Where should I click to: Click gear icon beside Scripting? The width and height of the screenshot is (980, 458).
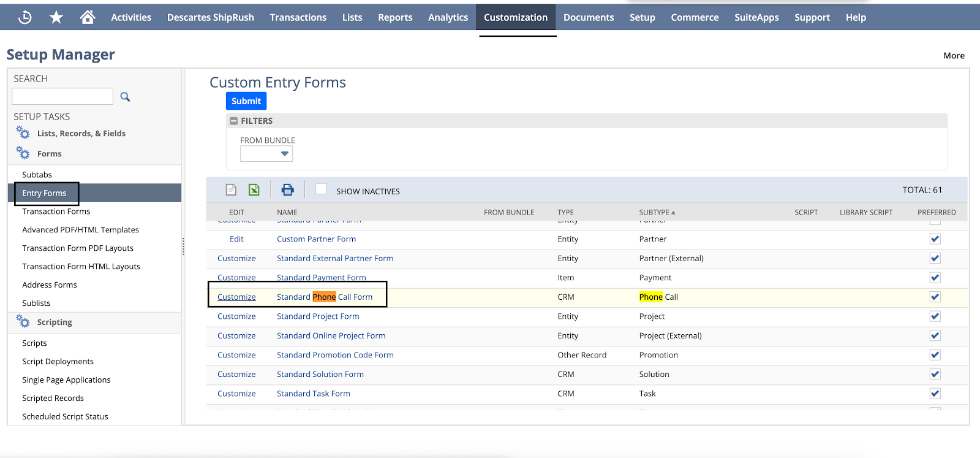[x=23, y=321]
